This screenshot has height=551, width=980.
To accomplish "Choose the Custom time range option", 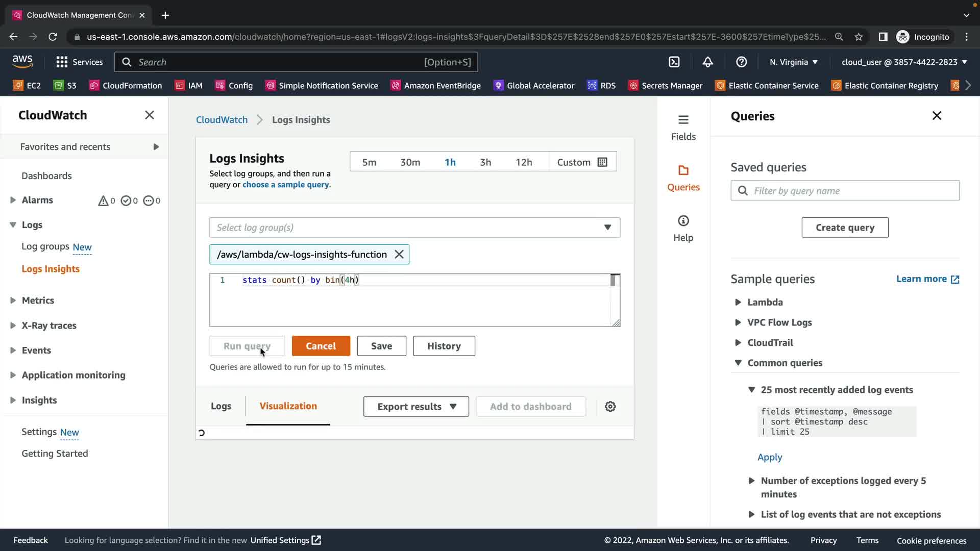I will 581,162.
